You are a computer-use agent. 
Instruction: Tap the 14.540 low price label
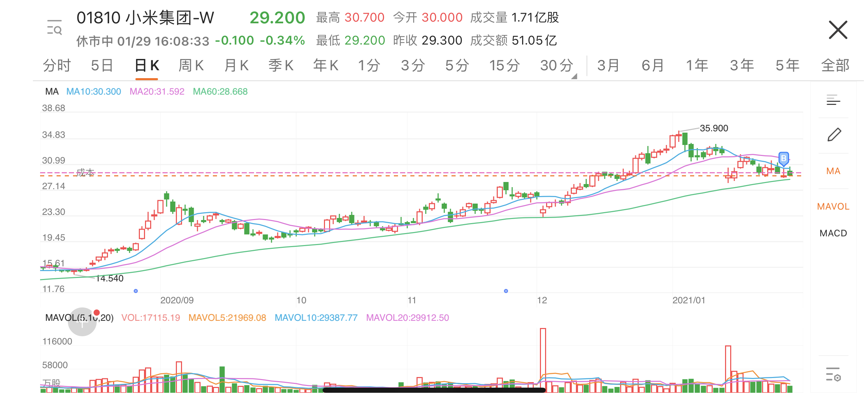109,278
